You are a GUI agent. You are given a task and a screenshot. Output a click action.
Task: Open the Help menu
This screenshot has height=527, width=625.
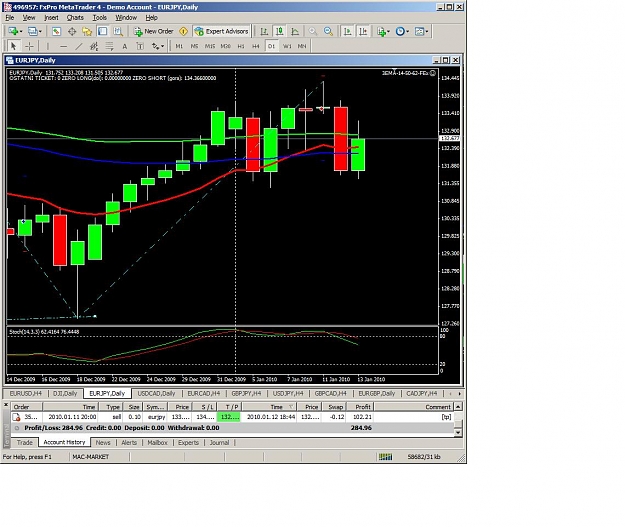pyautogui.click(x=151, y=18)
